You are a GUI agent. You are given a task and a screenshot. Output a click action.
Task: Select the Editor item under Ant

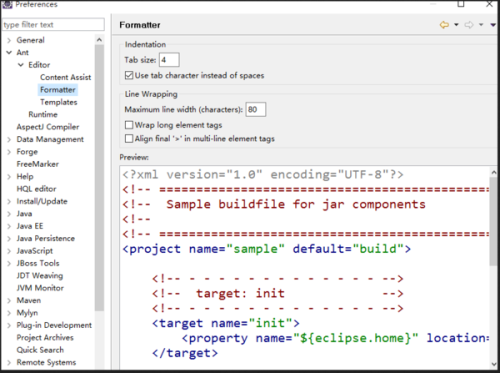click(x=39, y=65)
